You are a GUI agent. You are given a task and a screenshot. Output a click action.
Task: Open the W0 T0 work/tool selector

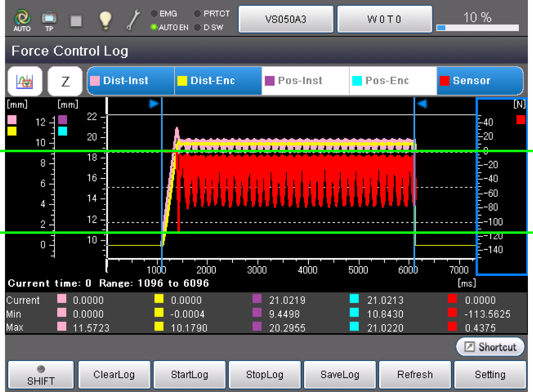coord(384,19)
